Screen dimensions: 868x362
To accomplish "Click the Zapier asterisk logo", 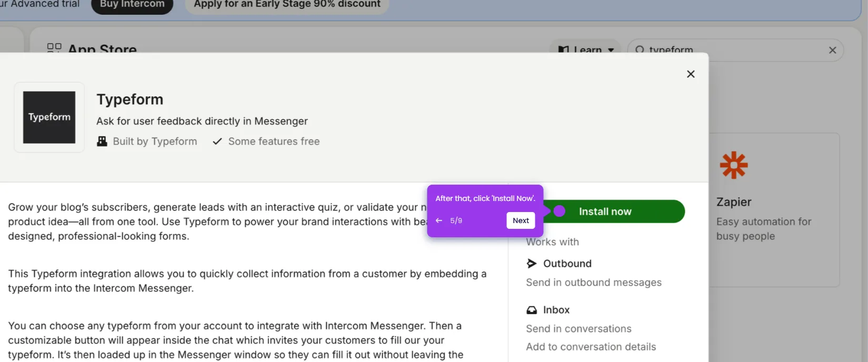I will (x=734, y=165).
